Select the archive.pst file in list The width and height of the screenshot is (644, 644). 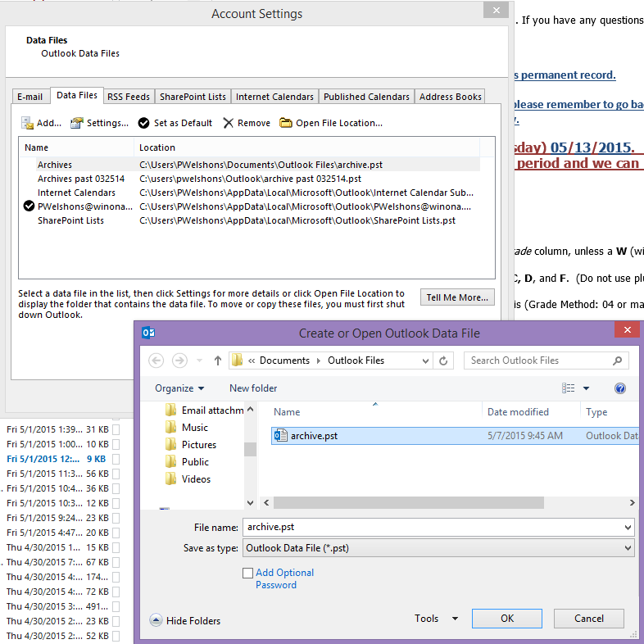[x=314, y=436]
